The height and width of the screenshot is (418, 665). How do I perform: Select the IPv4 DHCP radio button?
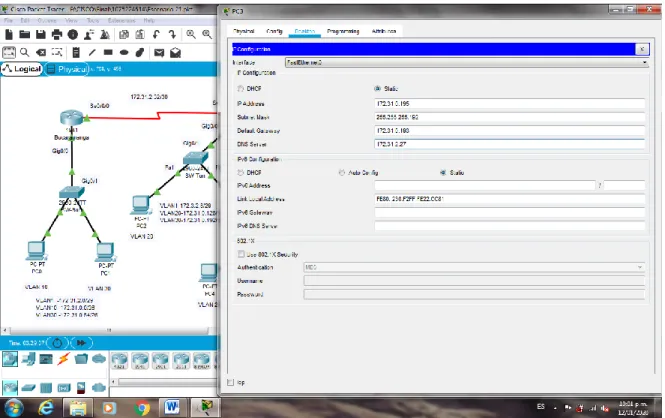click(240, 89)
